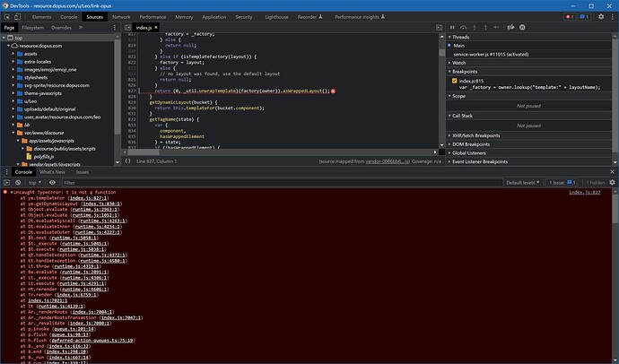The image size is (619, 364).
Task: Open the Issues drawer tab
Action: (83, 172)
